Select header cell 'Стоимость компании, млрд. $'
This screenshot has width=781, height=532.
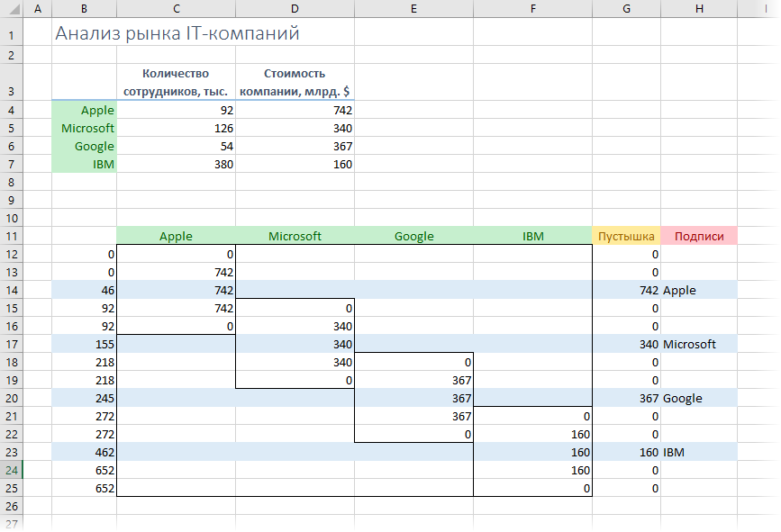pyautogui.click(x=295, y=82)
